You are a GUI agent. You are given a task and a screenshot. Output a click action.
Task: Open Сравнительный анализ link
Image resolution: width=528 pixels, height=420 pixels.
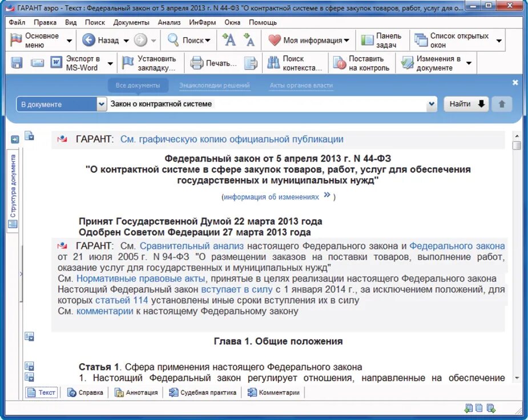192,246
